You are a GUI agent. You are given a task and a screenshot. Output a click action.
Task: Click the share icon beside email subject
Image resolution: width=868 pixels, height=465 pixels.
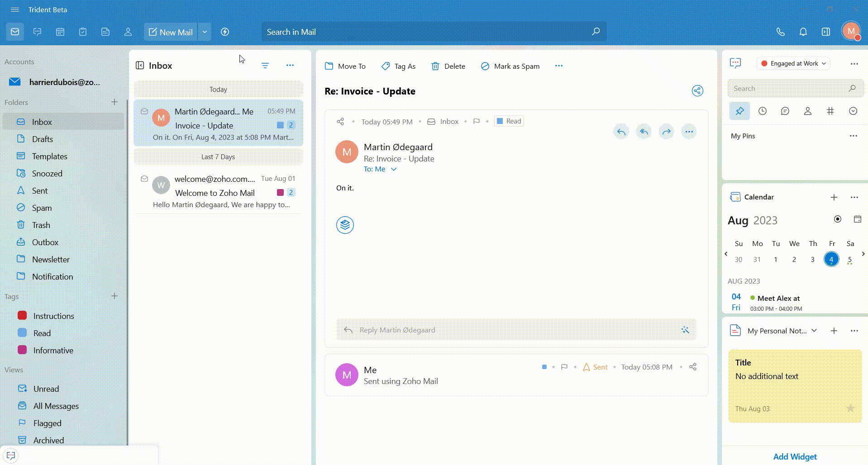point(697,91)
